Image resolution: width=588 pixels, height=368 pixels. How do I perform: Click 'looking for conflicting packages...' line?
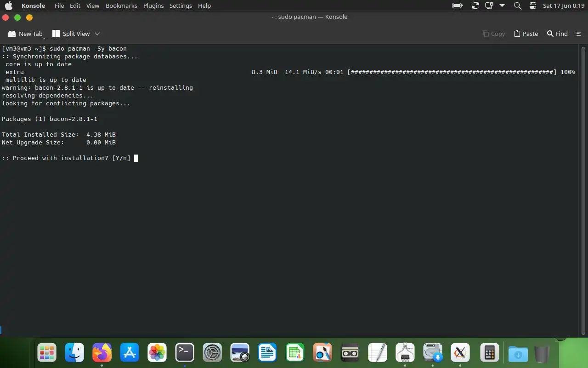click(66, 103)
